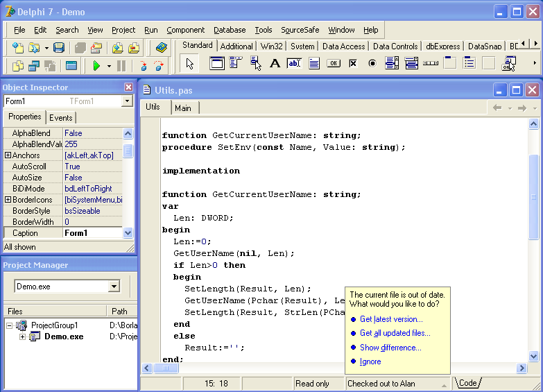543x392 pixels.
Task: Click the code editor horizontal scrollbar thumb
Action: 166,368
